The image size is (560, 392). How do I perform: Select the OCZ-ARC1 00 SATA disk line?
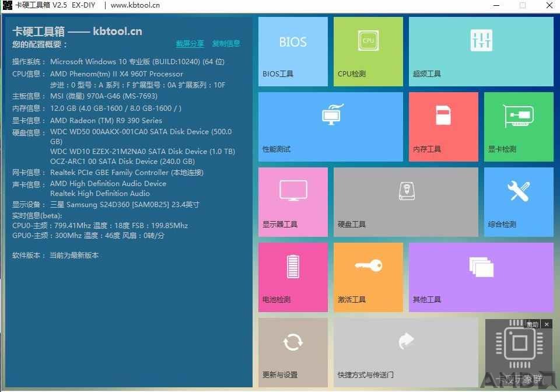pos(123,162)
